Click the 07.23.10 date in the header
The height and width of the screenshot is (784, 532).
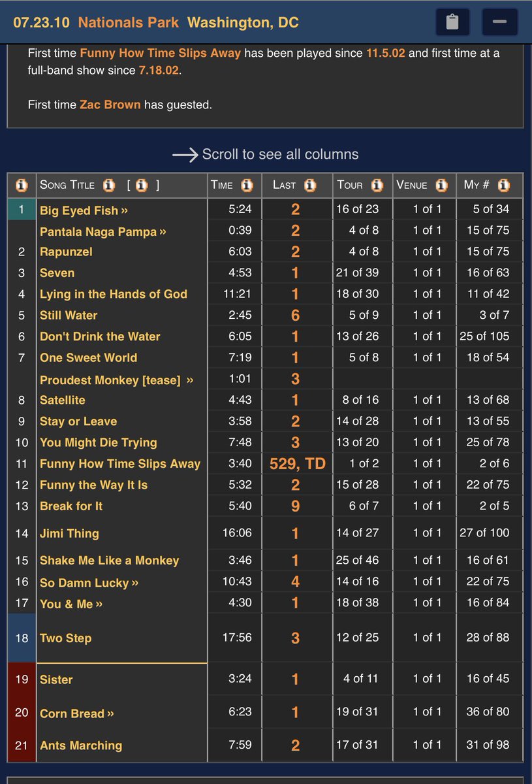click(42, 22)
